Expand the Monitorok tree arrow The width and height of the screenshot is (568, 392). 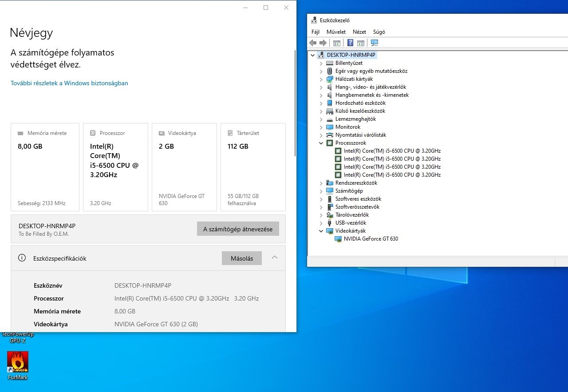[321, 127]
